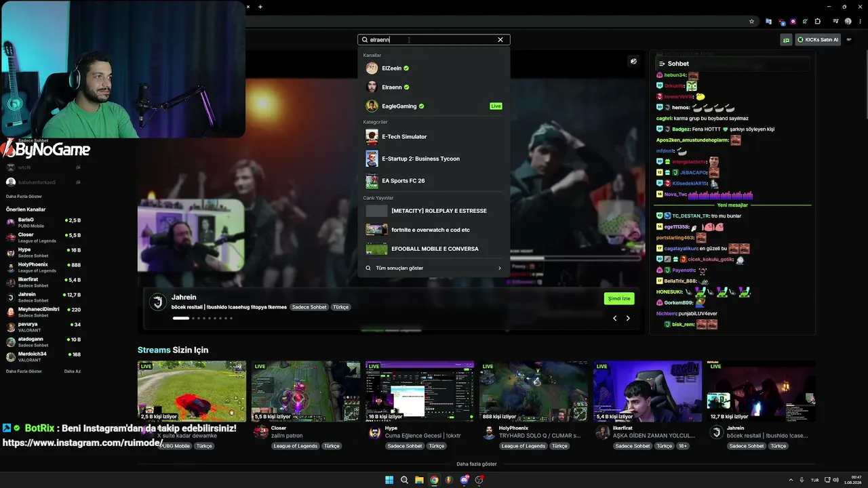Click the "KICKs Satın Al" button
Viewport: 868px width, 488px height.
818,40
